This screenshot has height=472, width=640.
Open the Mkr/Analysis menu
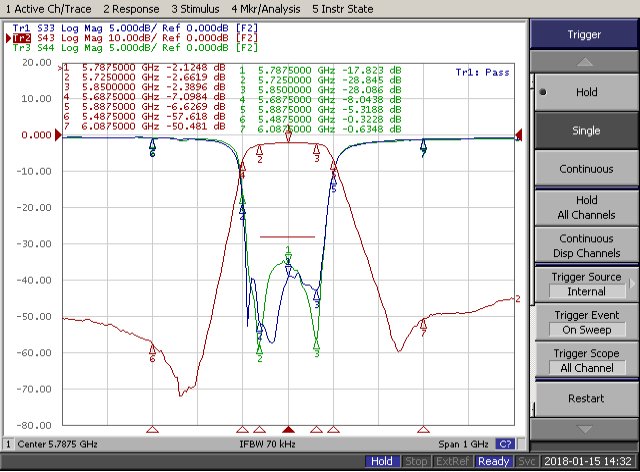coord(266,9)
